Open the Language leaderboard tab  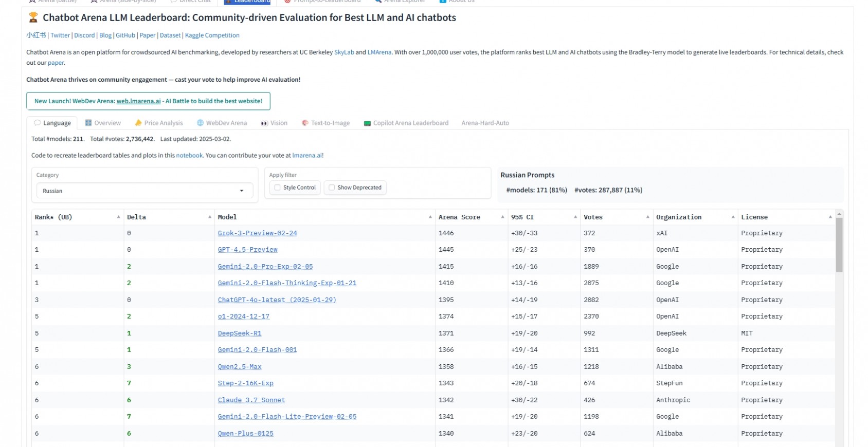pyautogui.click(x=52, y=123)
